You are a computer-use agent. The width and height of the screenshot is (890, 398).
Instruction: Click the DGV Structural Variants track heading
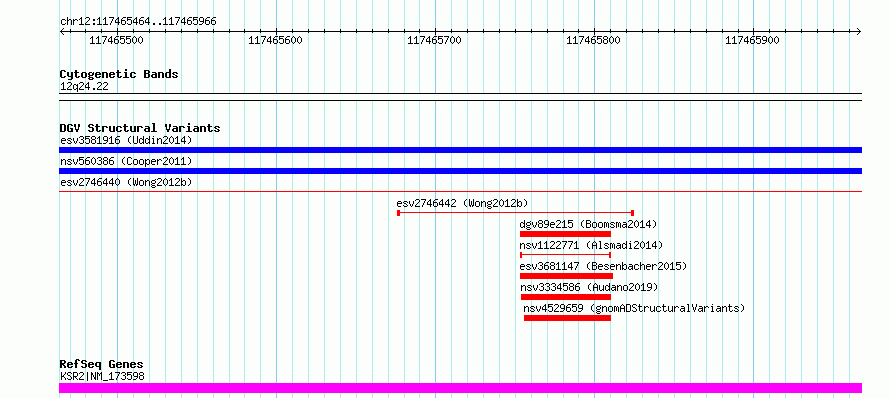(140, 128)
